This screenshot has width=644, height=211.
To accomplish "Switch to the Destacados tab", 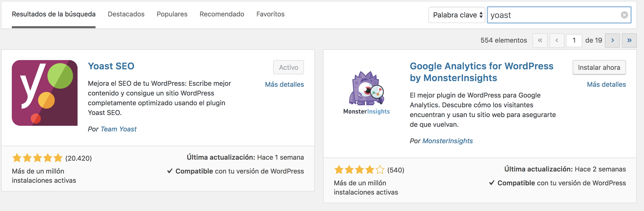I will (x=126, y=14).
